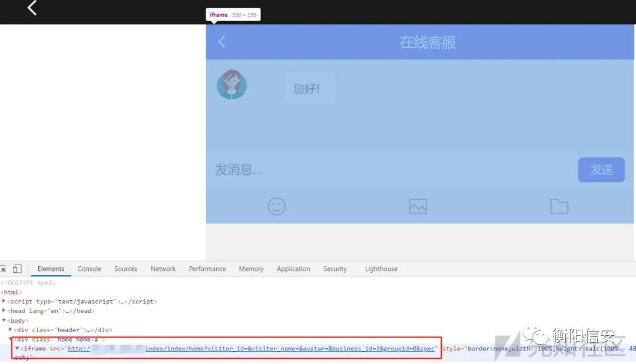Open the Memory tab
Screen dimensions: 636x364
point(251,269)
